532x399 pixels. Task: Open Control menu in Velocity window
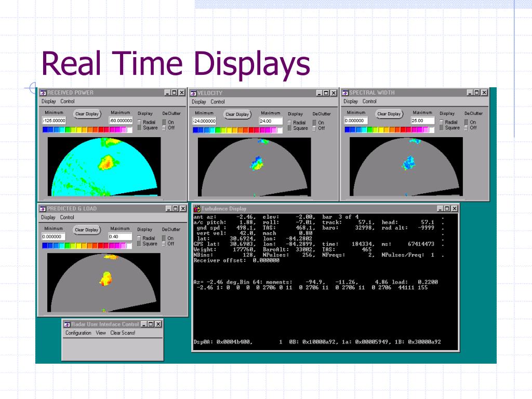pyautogui.click(x=218, y=102)
